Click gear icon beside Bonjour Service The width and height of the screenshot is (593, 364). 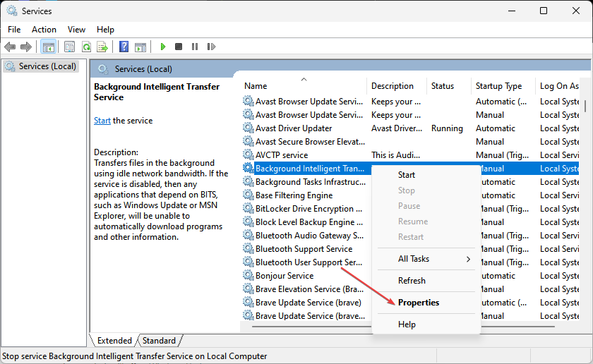coord(248,276)
